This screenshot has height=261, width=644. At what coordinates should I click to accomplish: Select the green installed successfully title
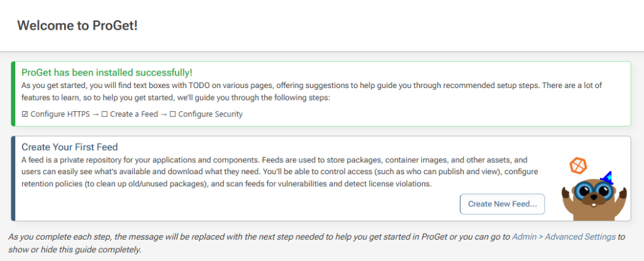coord(107,73)
